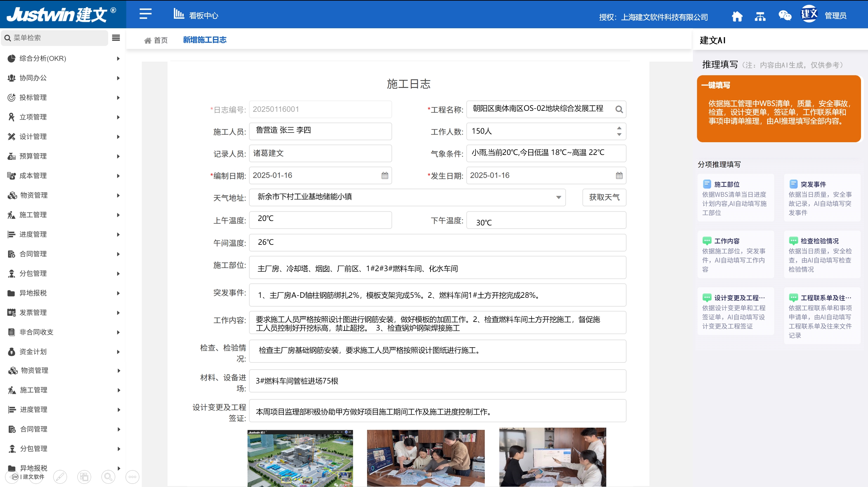Switch to the 新增施工日志 tab
Screen dimensions: 868x487
point(205,40)
